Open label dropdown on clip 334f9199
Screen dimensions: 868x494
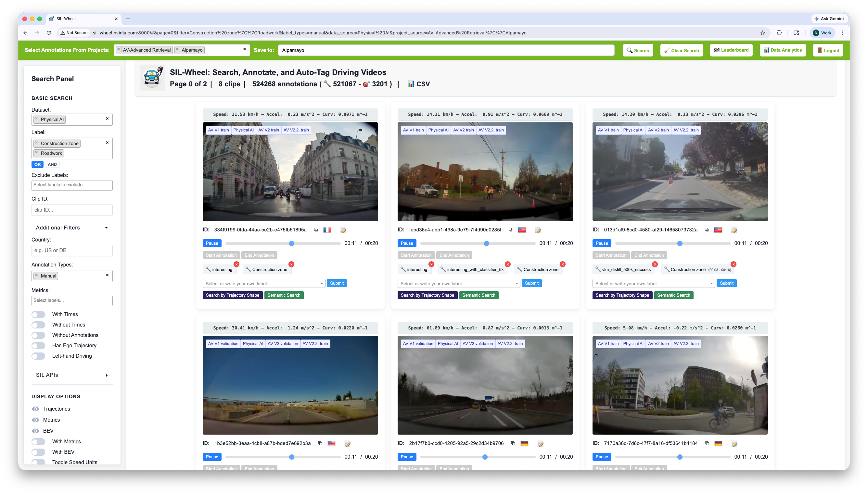264,283
